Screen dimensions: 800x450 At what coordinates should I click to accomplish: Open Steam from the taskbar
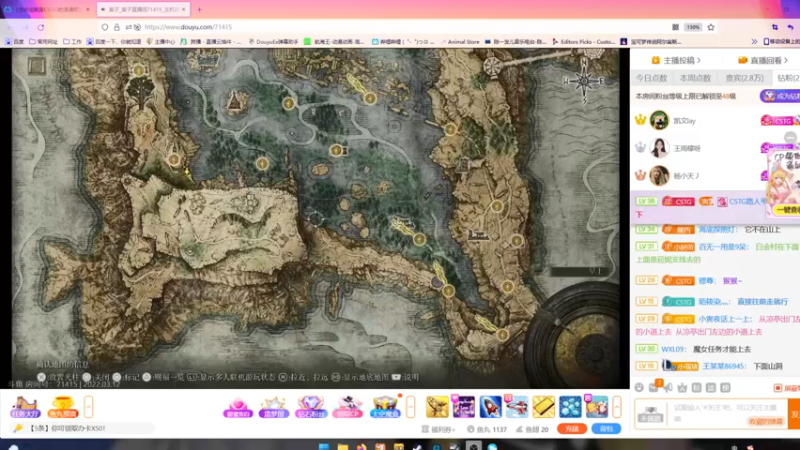[417, 447]
